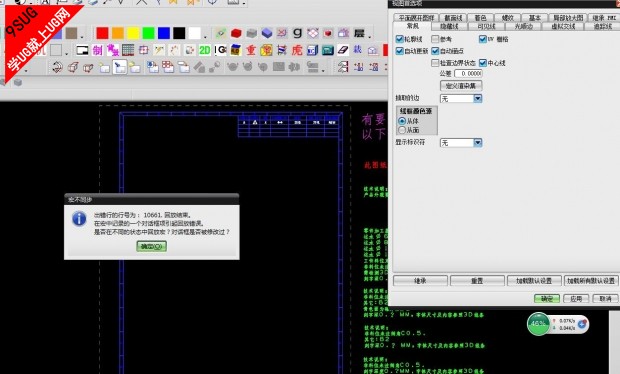Image resolution: width=620 pixels, height=374 pixels.
Task: Open the 着色 tab
Action: [480, 18]
